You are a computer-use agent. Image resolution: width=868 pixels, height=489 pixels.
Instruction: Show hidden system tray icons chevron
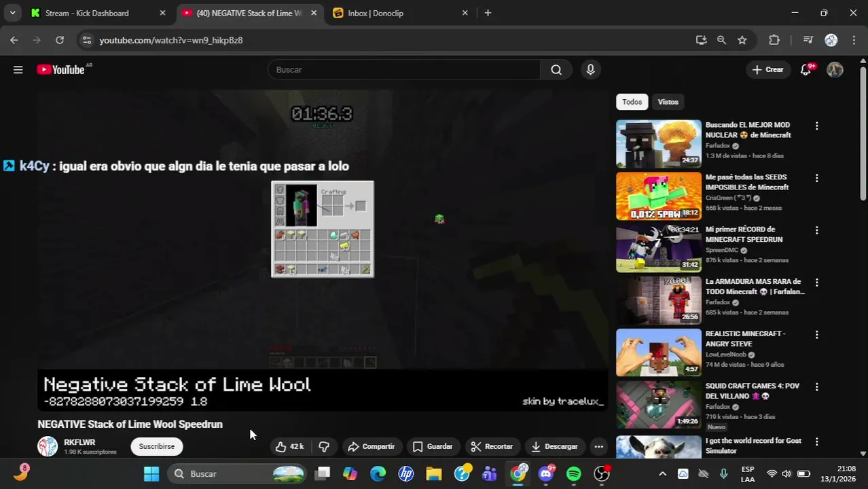point(663,473)
